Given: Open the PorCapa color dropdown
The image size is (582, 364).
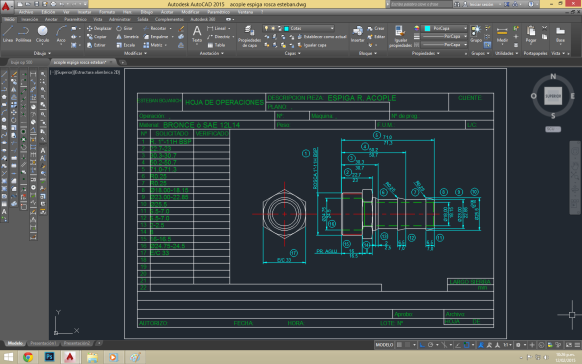Looking at the screenshot, I should (445, 29).
